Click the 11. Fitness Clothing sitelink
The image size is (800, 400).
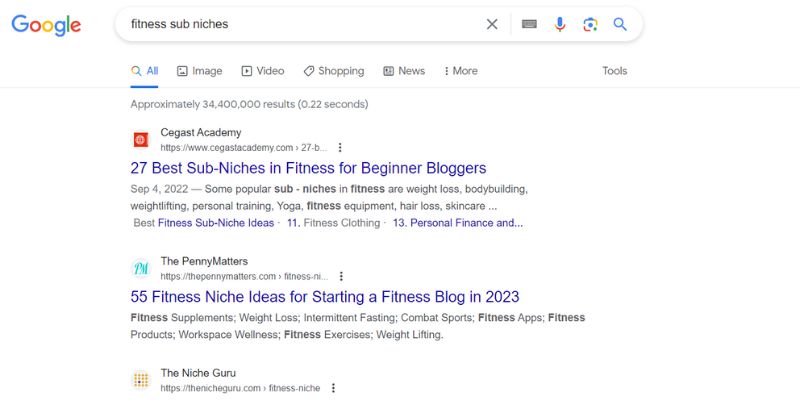334,223
